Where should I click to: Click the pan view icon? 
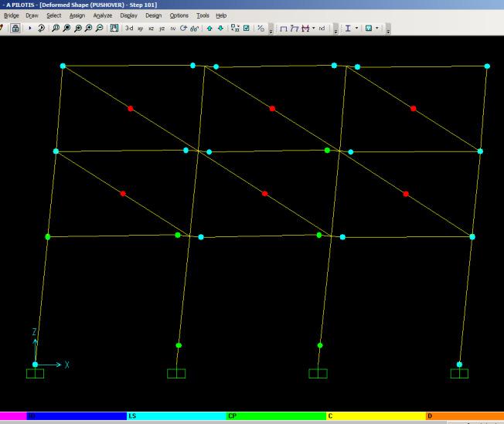(x=114, y=29)
